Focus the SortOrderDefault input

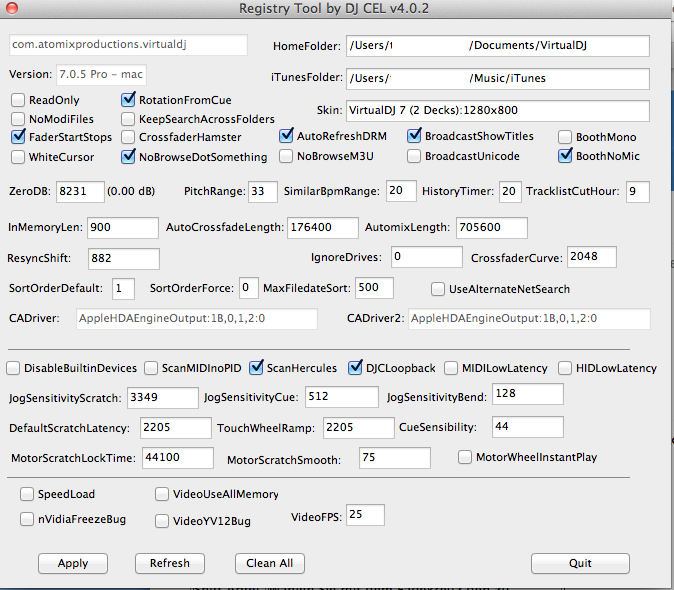[x=123, y=289]
